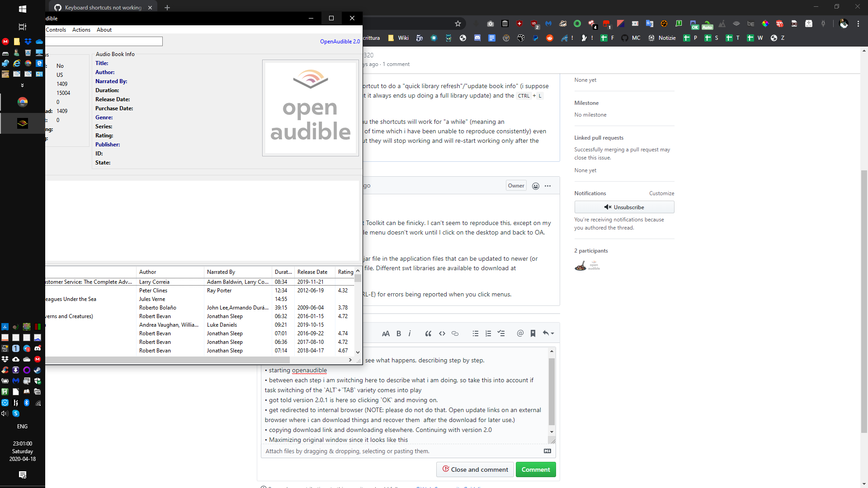Screen dimensions: 868x488
Task: Open the Actions menu in OpenAudible
Action: click(81, 30)
